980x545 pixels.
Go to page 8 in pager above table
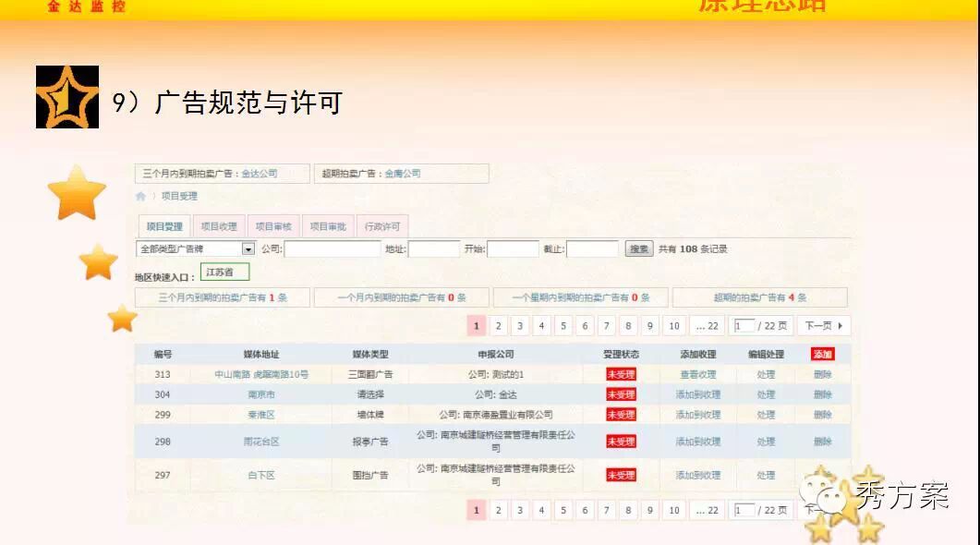tap(628, 326)
